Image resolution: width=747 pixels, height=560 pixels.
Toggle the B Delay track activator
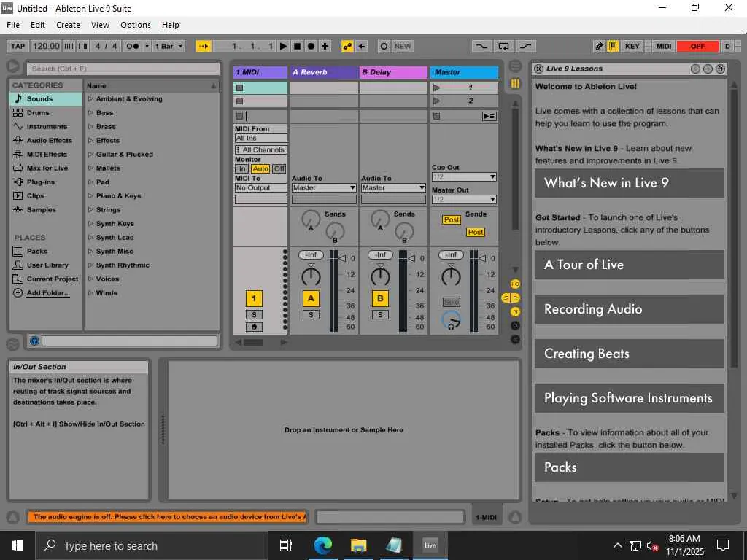pos(380,298)
